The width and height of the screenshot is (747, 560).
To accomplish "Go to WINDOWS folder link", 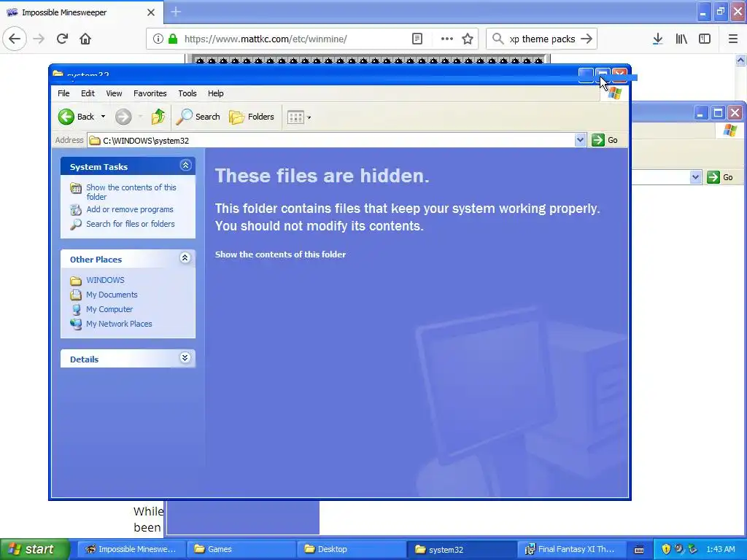I will pyautogui.click(x=105, y=280).
